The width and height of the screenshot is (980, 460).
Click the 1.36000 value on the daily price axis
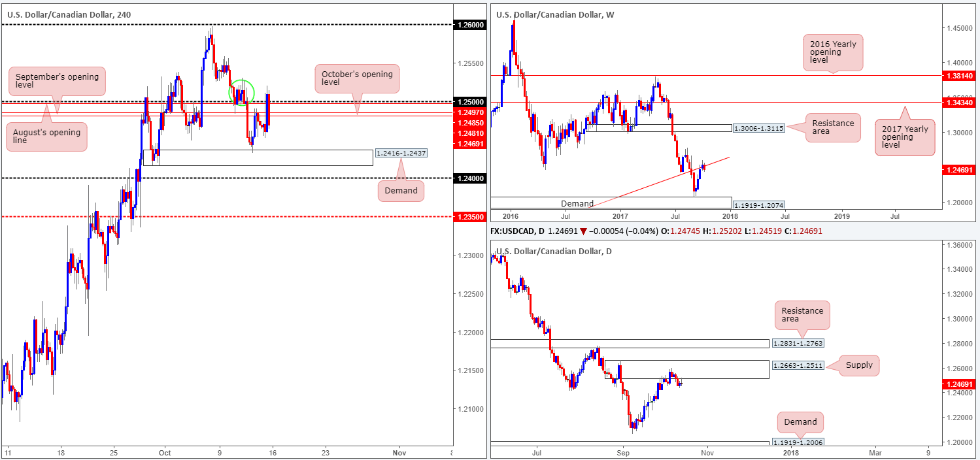(960, 245)
